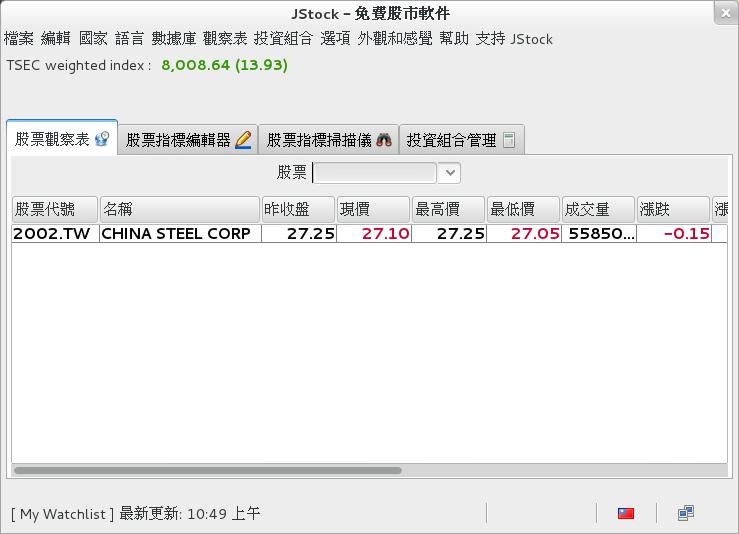The image size is (739, 534).
Task: Sort by the 股票代號 column header
Action: [x=55, y=209]
